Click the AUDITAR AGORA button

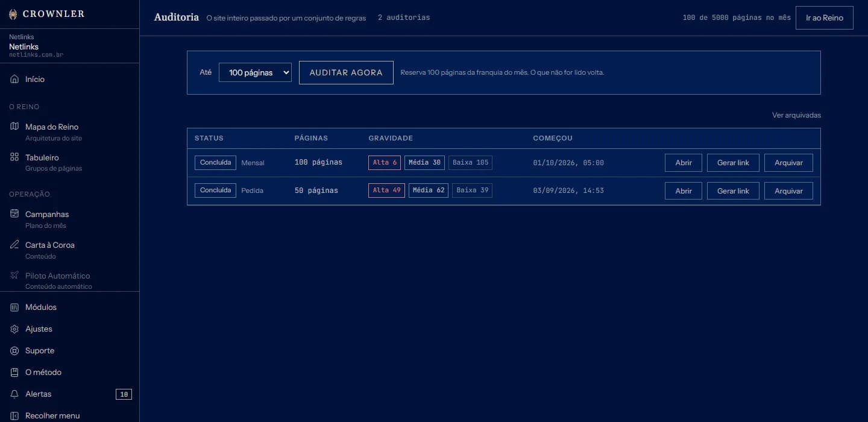coord(346,72)
